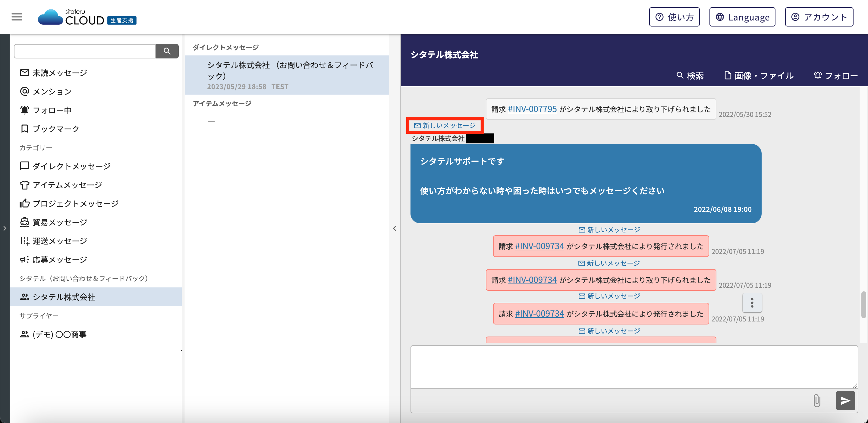
Task: Select シタテル株式会社 in sidebar
Action: [x=96, y=297]
